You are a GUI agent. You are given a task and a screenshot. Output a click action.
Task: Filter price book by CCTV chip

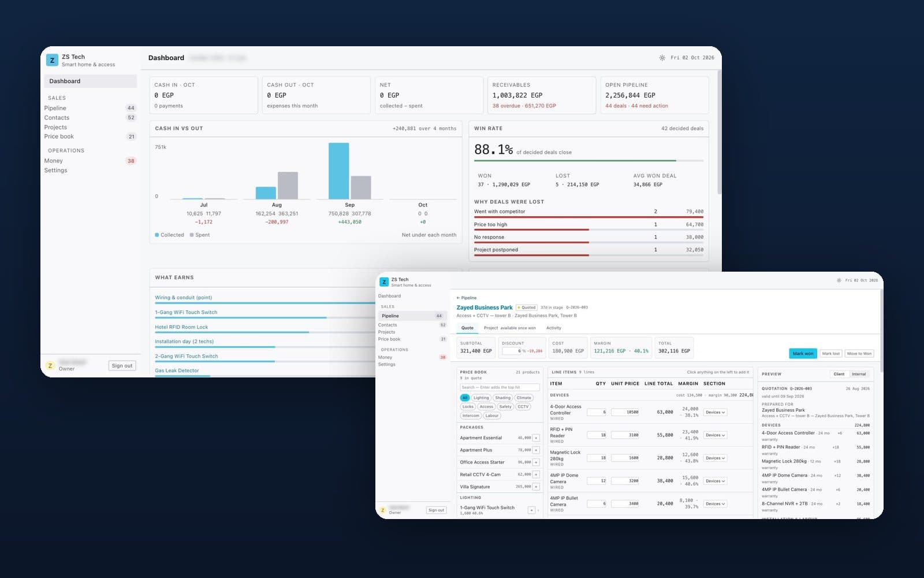click(523, 407)
